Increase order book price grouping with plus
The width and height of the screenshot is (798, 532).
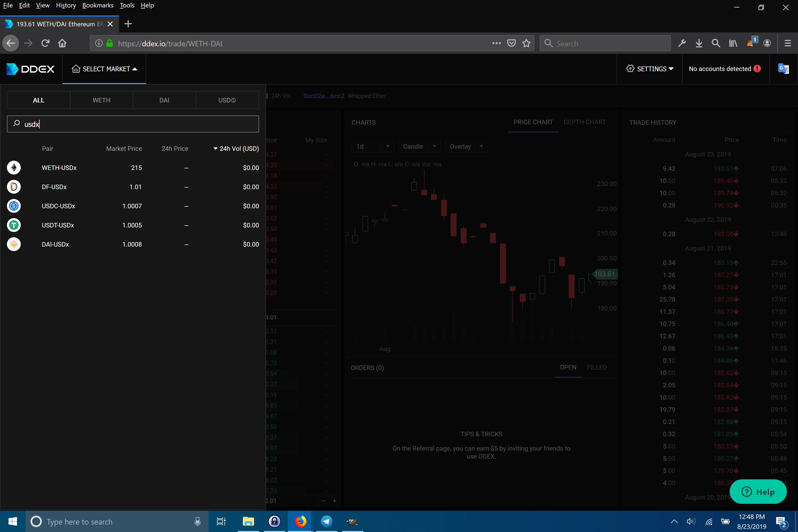tap(335, 501)
